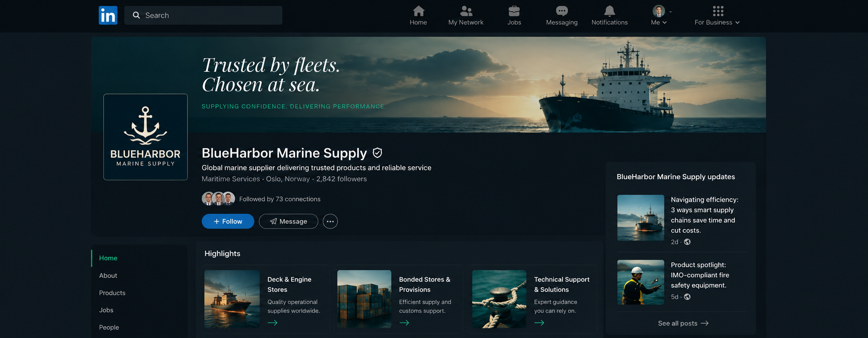The height and width of the screenshot is (338, 868).
Task: Click the verified shield badge by company name
Action: [377, 153]
